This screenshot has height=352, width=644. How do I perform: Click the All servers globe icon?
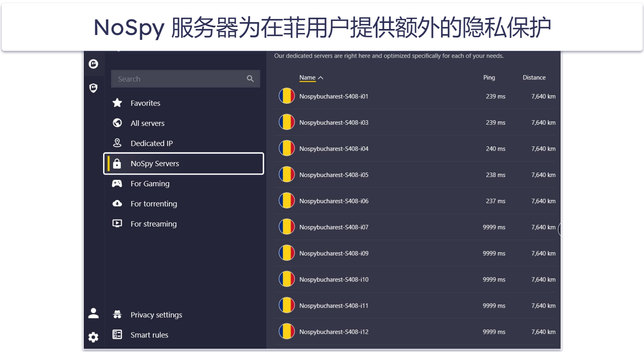coord(117,123)
